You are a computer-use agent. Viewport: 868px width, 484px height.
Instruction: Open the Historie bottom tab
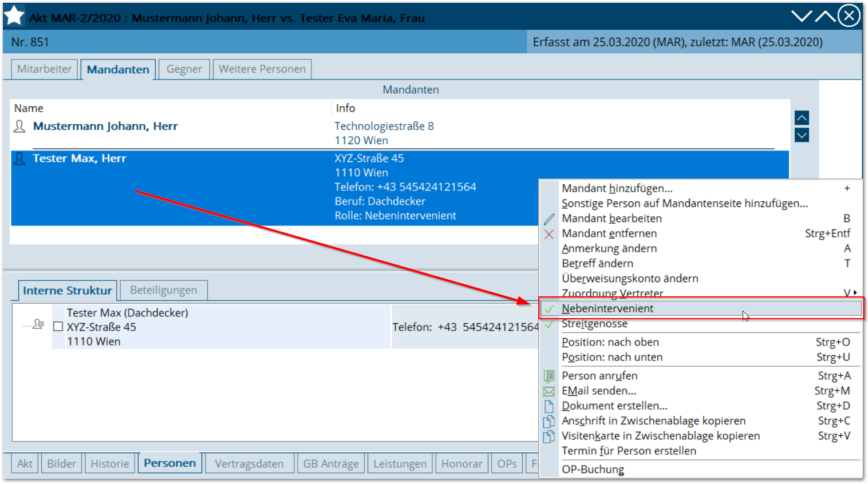pyautogui.click(x=110, y=463)
